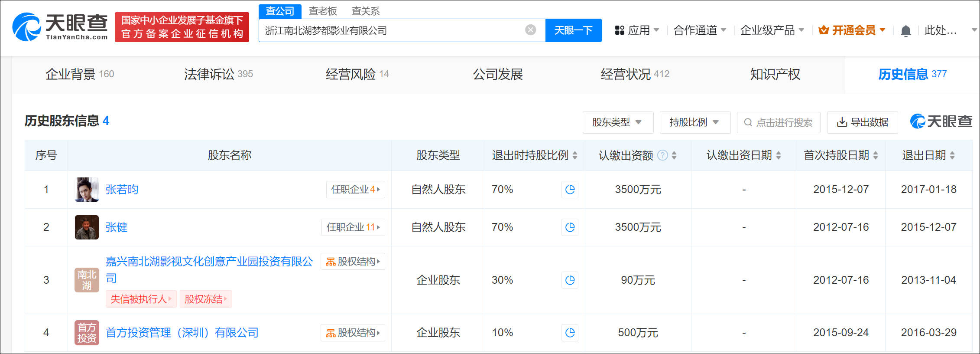Click pie chart icon in 张若昀 row
This screenshot has width=980, height=354.
tap(570, 190)
